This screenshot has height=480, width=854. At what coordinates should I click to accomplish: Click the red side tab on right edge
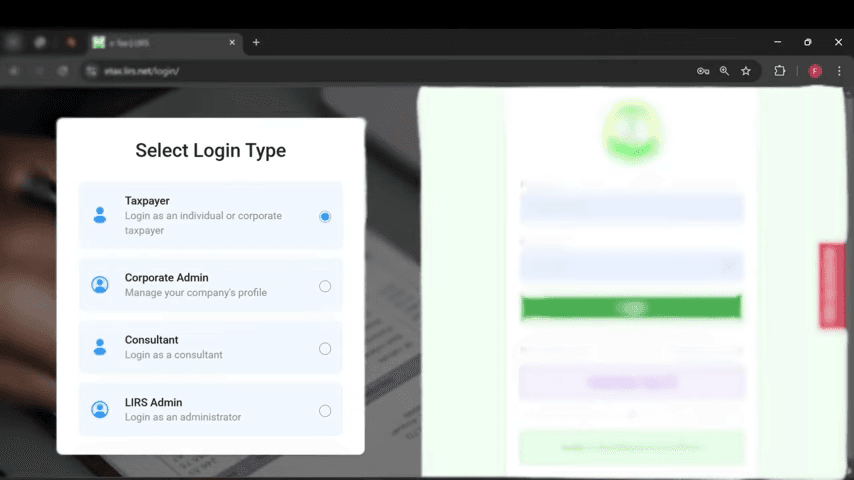point(832,285)
